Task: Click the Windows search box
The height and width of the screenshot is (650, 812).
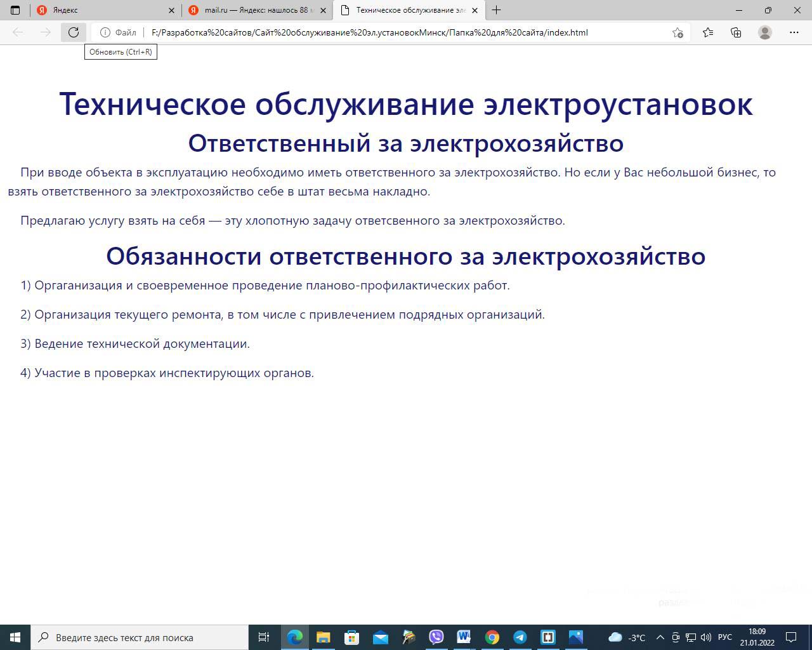Action: pyautogui.click(x=140, y=637)
